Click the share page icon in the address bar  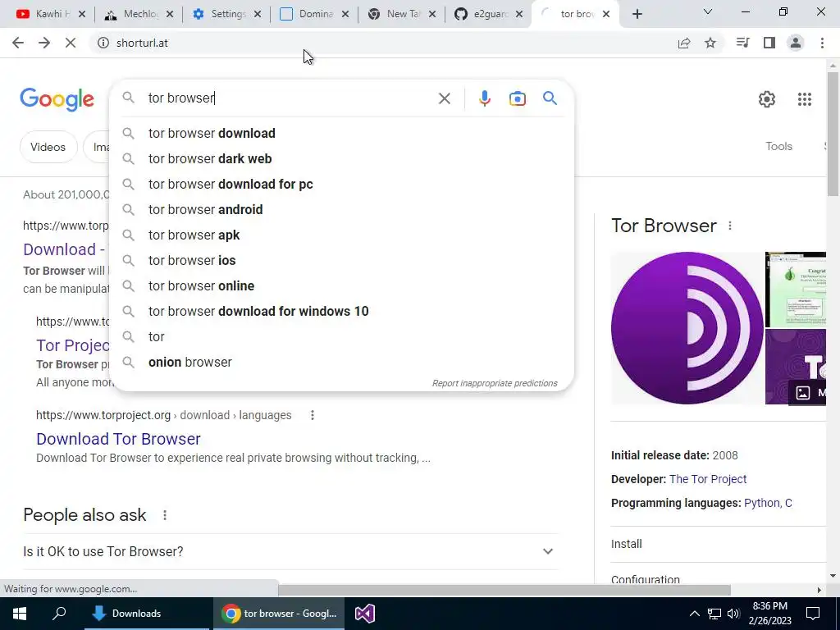684,43
